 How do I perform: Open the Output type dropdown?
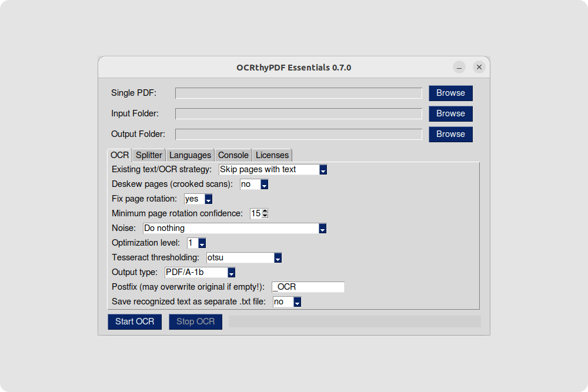coord(231,272)
